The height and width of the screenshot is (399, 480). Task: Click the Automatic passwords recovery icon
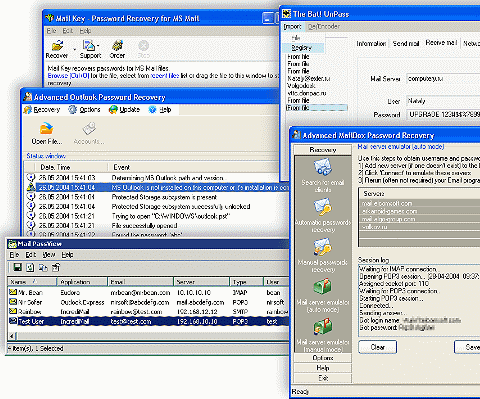pos(322,207)
